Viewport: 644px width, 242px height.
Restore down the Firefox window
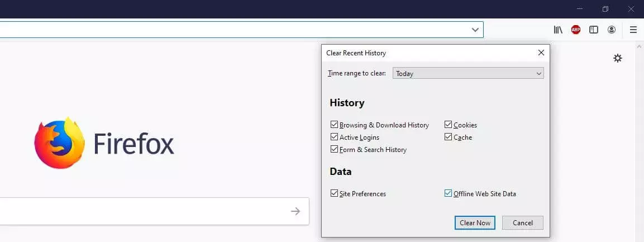[605, 8]
